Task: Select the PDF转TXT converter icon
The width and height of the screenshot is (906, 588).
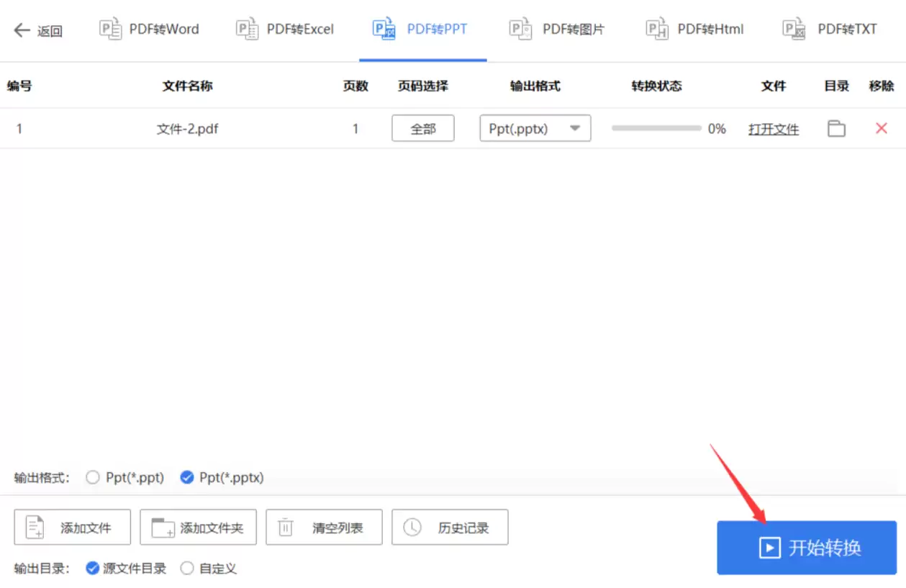Action: click(793, 29)
